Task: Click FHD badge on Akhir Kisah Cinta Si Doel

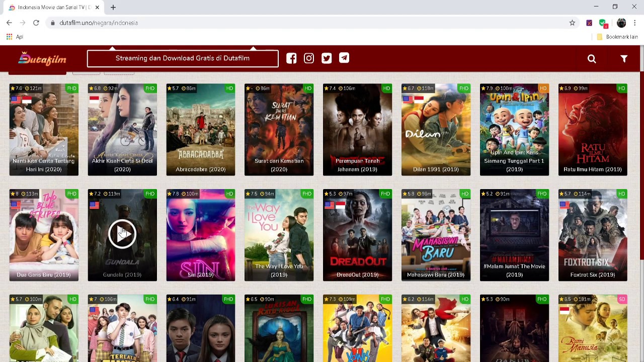Action: (150, 88)
